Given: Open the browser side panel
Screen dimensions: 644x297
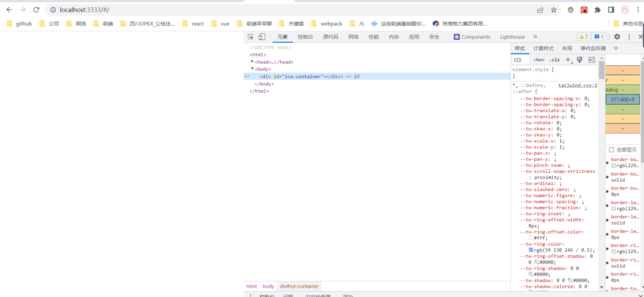Looking at the screenshot, I should click(x=611, y=10).
